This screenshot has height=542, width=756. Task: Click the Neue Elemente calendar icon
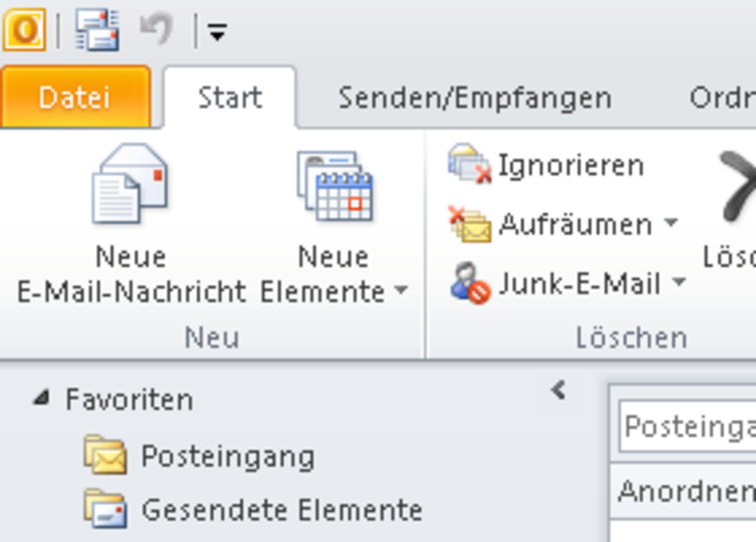[x=335, y=185]
